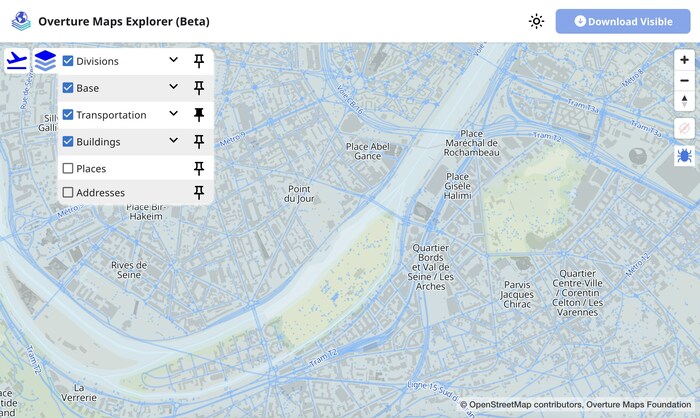Click the stacked layers icon
The image size is (700, 418).
45,61
